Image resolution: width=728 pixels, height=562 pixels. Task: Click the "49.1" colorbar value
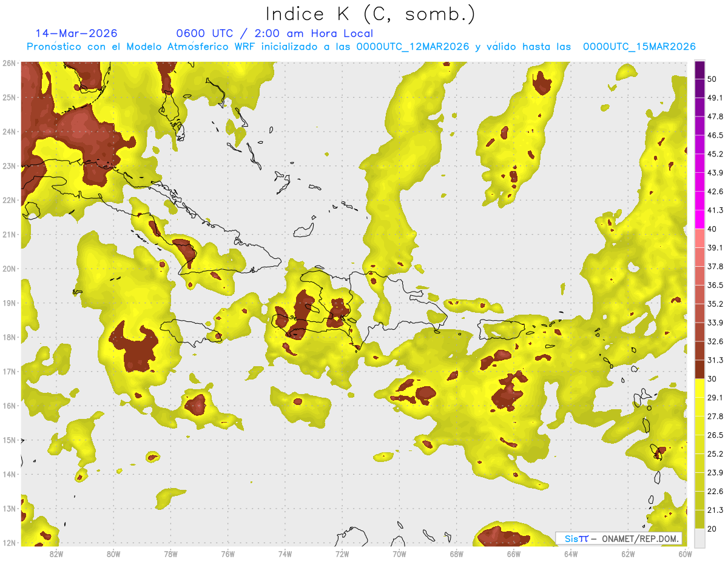[x=715, y=97]
